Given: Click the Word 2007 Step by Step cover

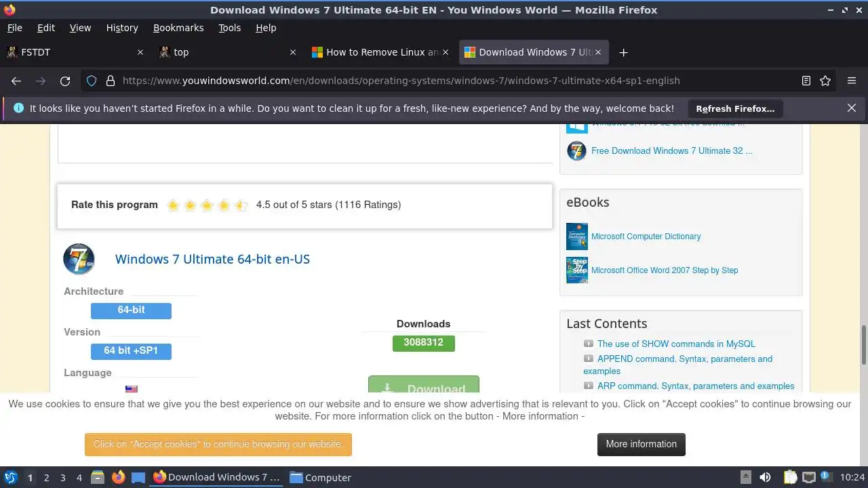Looking at the screenshot, I should pos(577,270).
